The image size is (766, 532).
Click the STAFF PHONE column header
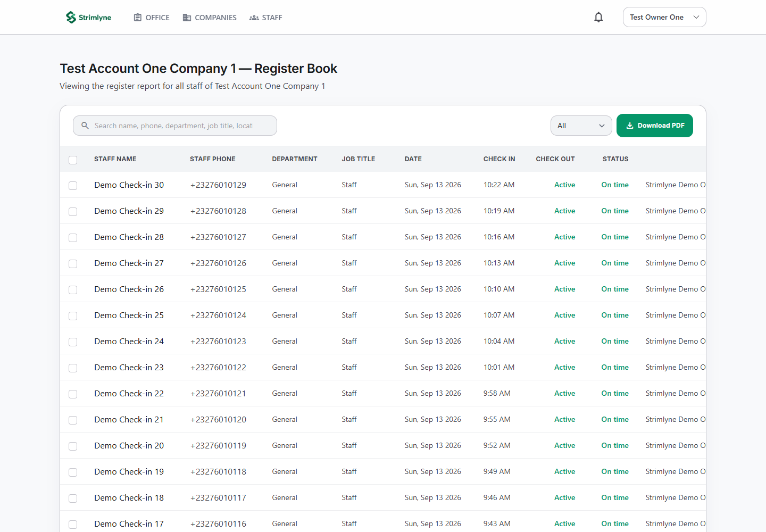(x=213, y=159)
